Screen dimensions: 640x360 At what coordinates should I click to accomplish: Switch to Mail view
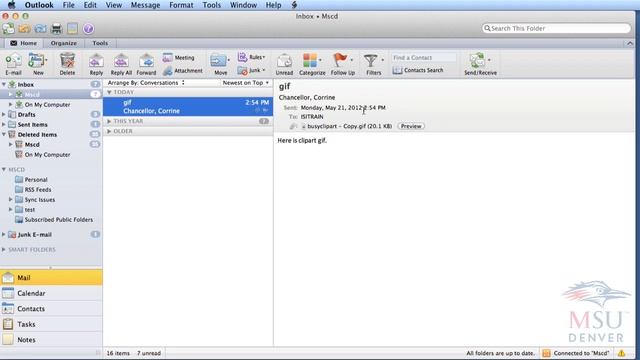pos(51,278)
